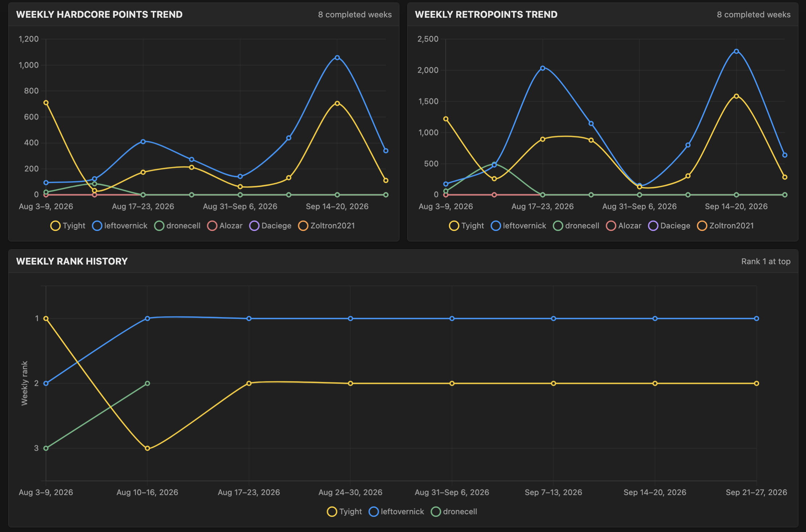Click leftovernick rank 1 point, Sep 21–27
Screen dimensions: 806x532
[756, 318]
